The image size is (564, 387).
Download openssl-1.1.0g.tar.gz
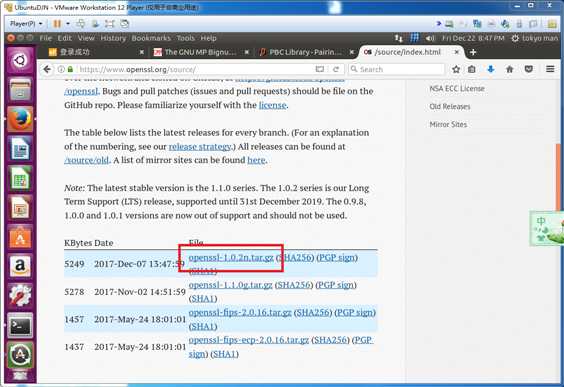tap(230, 285)
